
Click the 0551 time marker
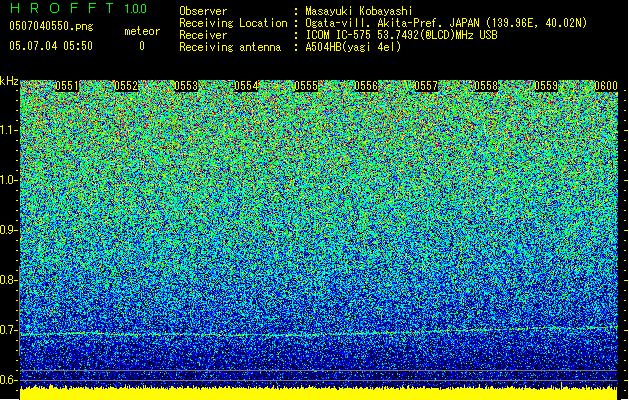[x=67, y=86]
